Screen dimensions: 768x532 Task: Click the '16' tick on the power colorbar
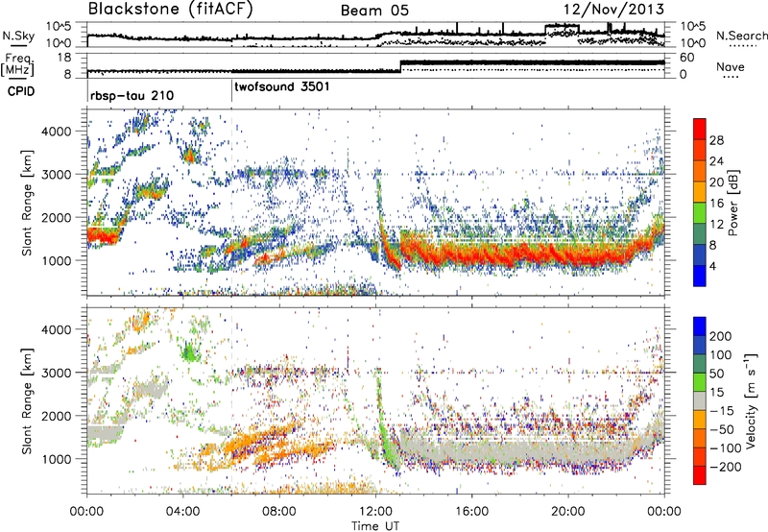tap(716, 204)
